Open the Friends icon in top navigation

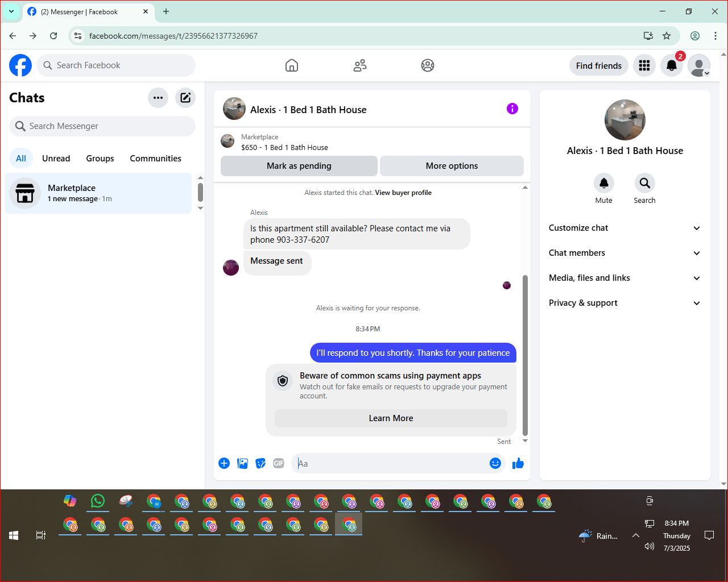[x=360, y=65]
